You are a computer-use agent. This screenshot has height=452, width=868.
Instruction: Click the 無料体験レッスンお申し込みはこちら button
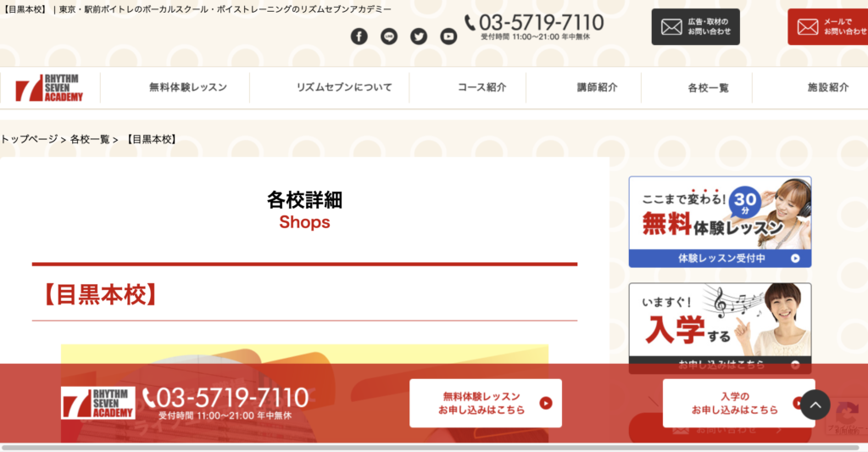point(486,404)
